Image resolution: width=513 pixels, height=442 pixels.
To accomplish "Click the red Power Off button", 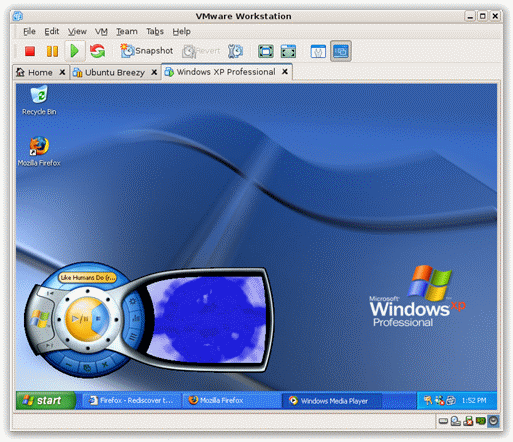I will (30, 51).
